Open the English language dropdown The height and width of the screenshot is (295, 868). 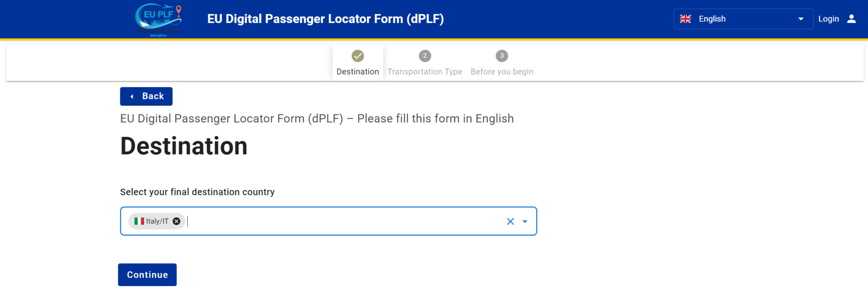pos(737,19)
